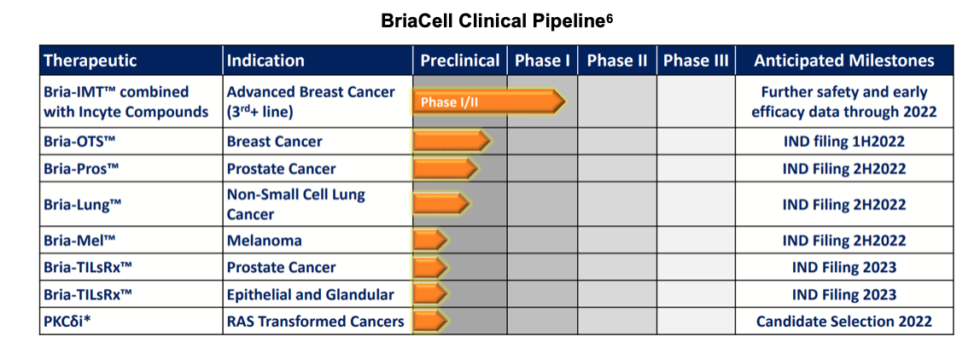Click the Candidate Selection 2022 cell
This screenshot has width=980, height=360.
tap(843, 322)
